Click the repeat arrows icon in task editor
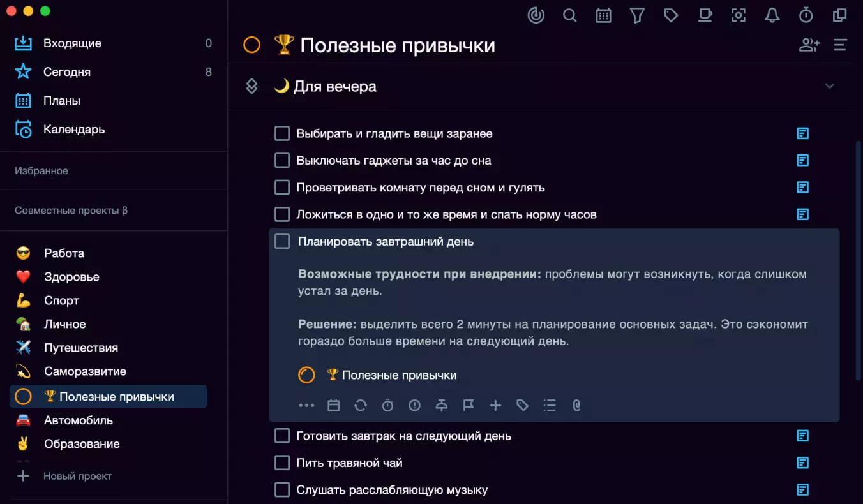Image resolution: width=863 pixels, height=504 pixels. click(x=361, y=405)
